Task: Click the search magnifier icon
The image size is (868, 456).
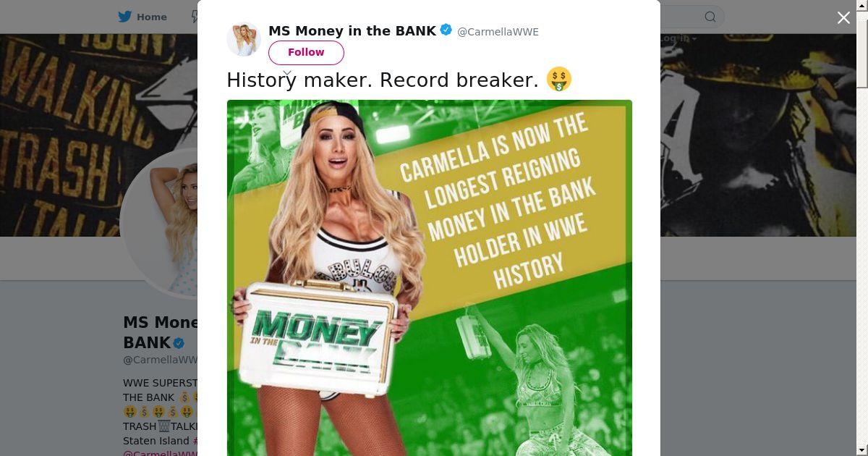Action: [710, 17]
